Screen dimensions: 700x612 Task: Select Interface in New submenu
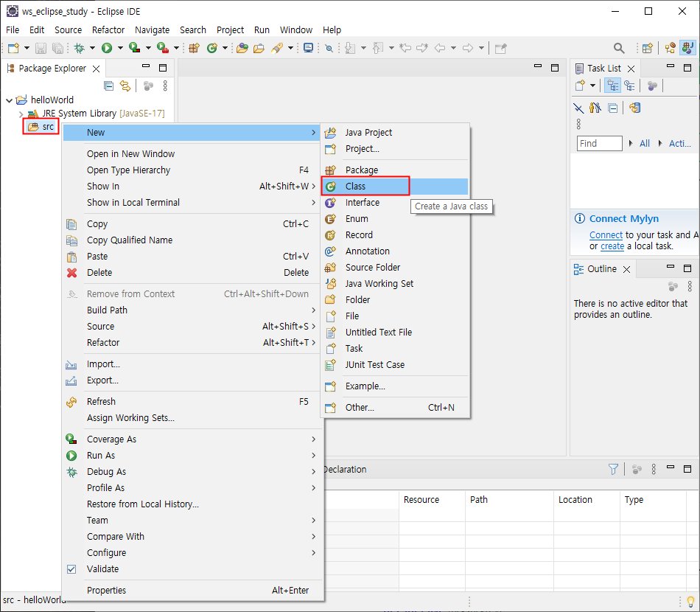pos(395,202)
